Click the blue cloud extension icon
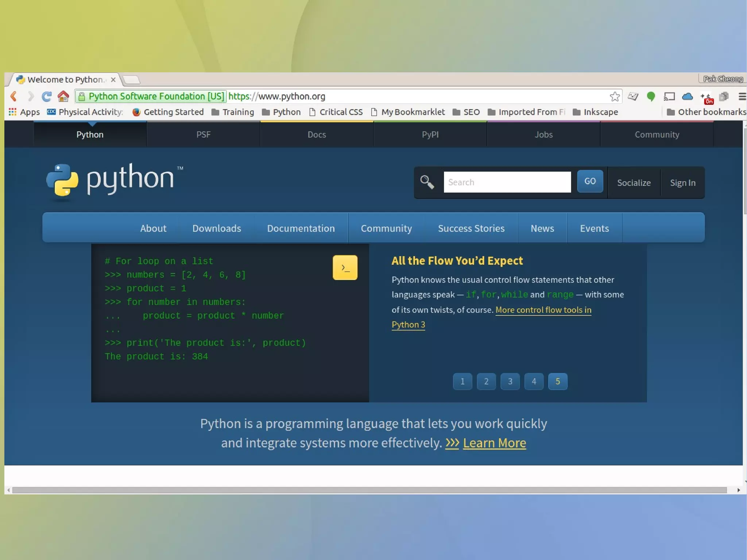This screenshot has width=747, height=560. (687, 96)
